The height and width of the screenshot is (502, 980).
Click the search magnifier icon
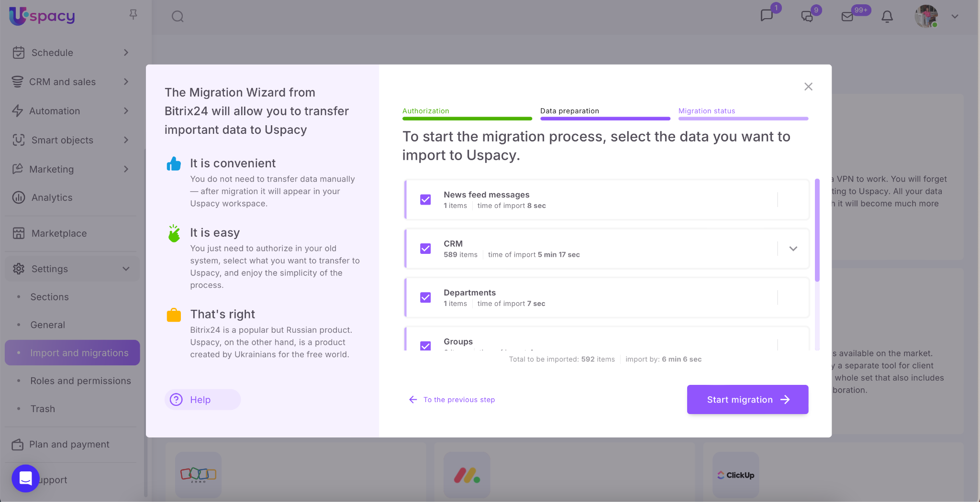tap(178, 17)
